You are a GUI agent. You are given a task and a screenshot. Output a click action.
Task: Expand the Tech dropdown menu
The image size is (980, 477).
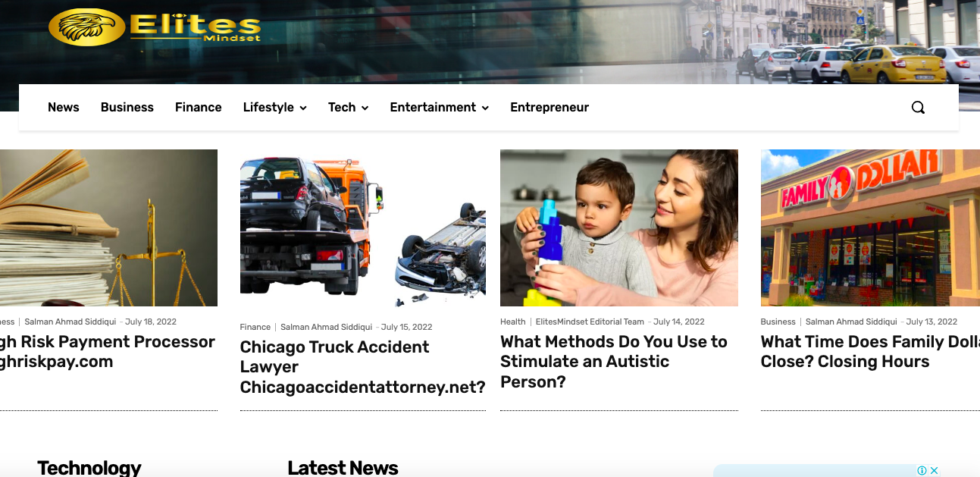(348, 108)
